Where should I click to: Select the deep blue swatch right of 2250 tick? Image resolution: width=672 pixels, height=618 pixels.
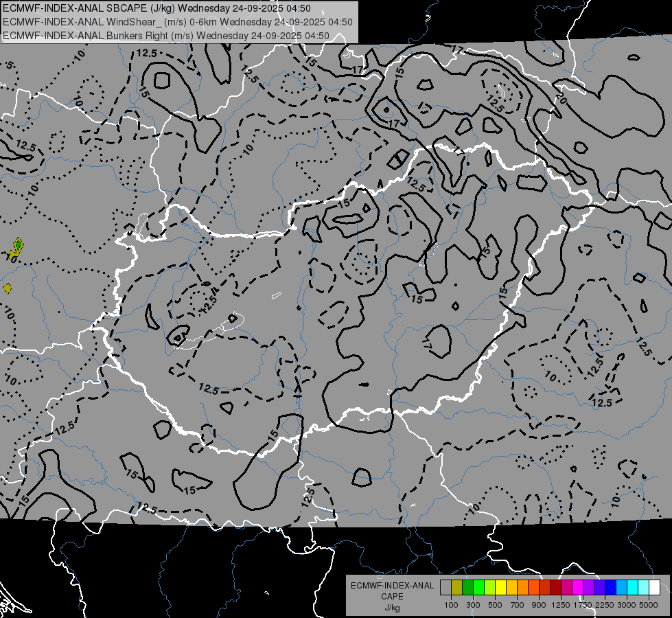[611, 588]
